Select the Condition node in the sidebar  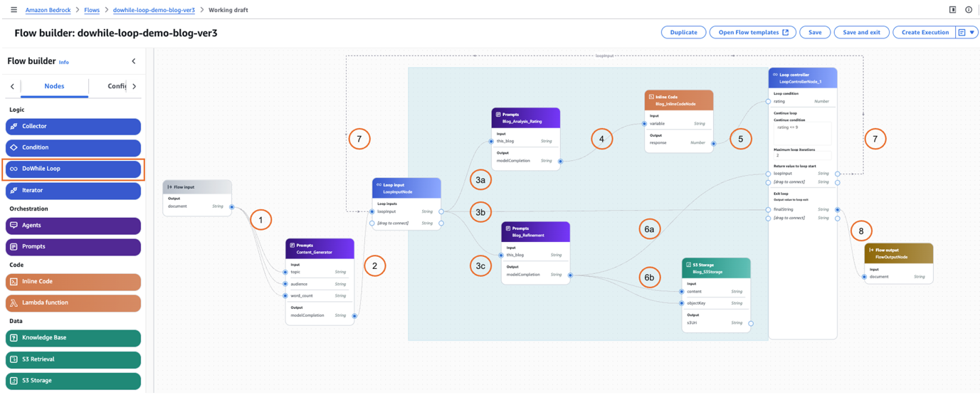73,148
